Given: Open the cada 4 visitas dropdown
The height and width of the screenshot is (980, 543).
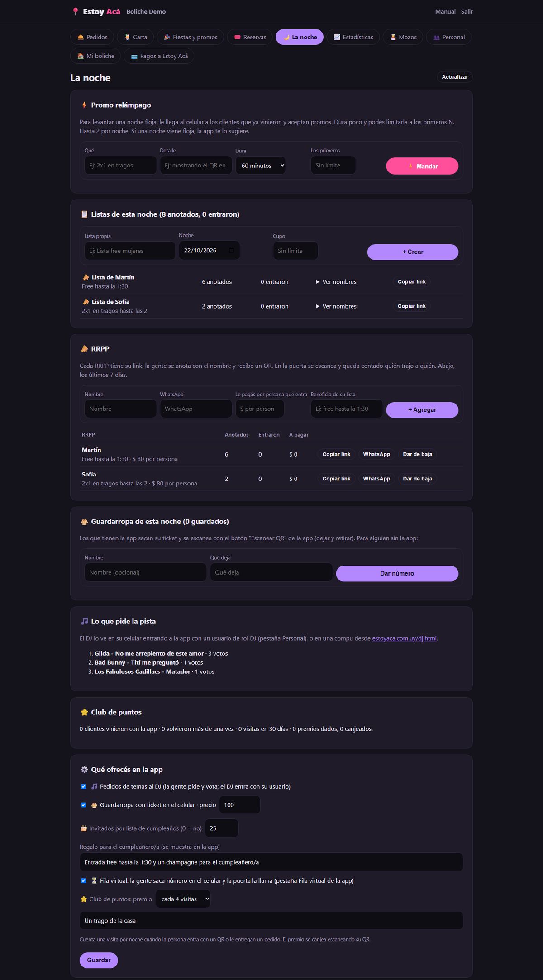Looking at the screenshot, I should (183, 899).
